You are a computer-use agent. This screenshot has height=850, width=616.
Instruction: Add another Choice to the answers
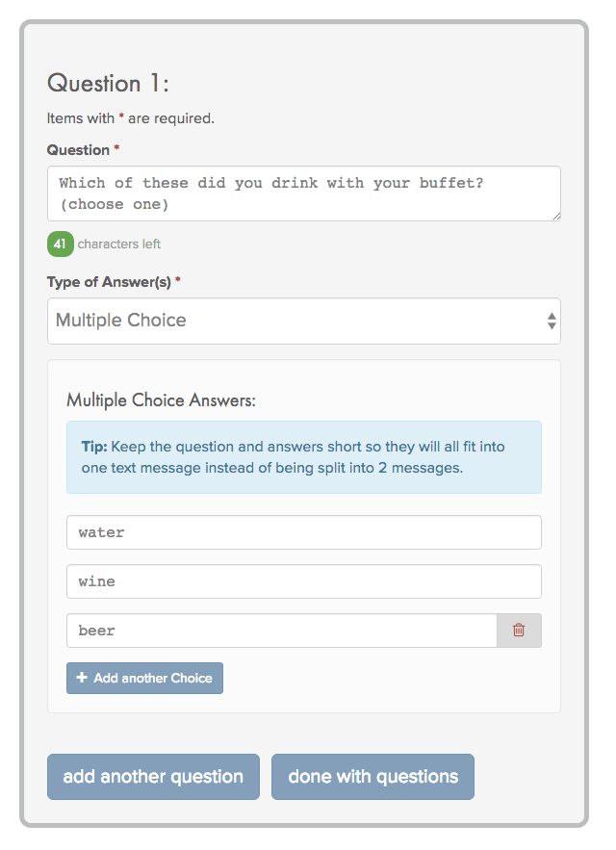(144, 678)
